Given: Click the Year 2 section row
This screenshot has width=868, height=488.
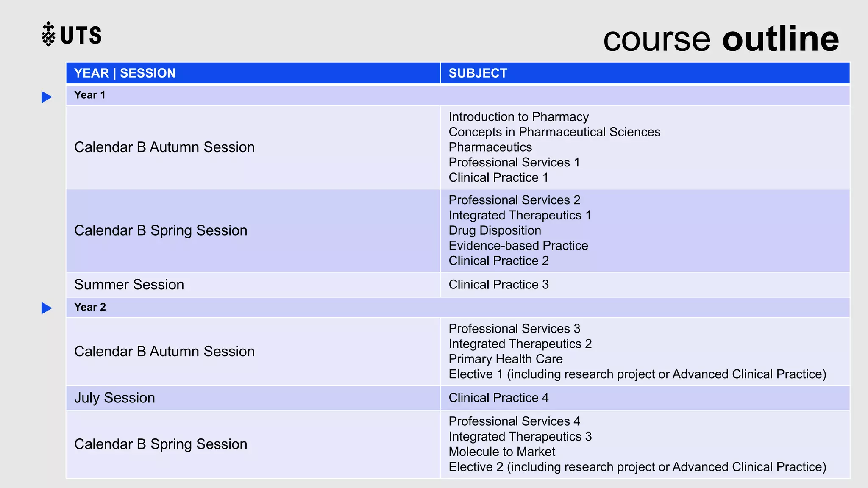Looking at the screenshot, I should click(458, 308).
